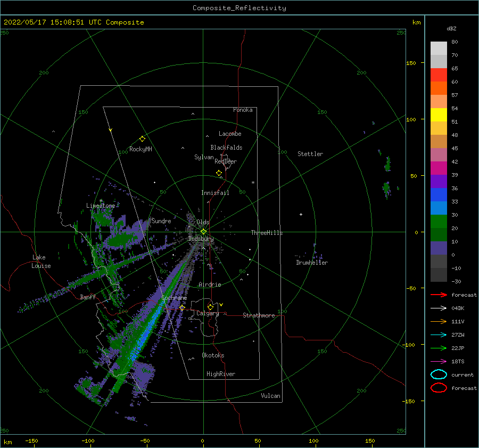
Task: Click the Composite_Reflectivity title
Action: tap(239, 8)
